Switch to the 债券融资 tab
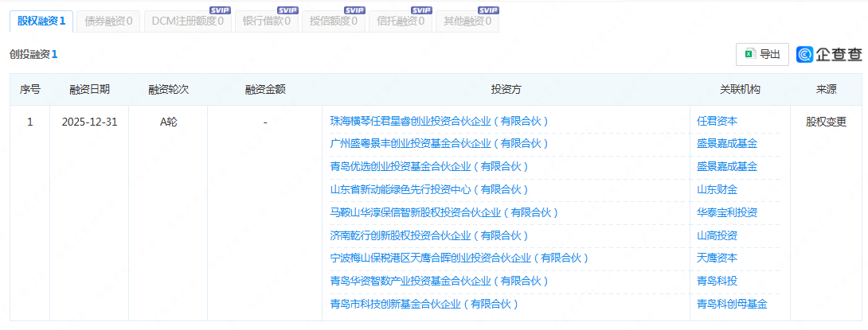This screenshot has height=330, width=868. coord(108,21)
